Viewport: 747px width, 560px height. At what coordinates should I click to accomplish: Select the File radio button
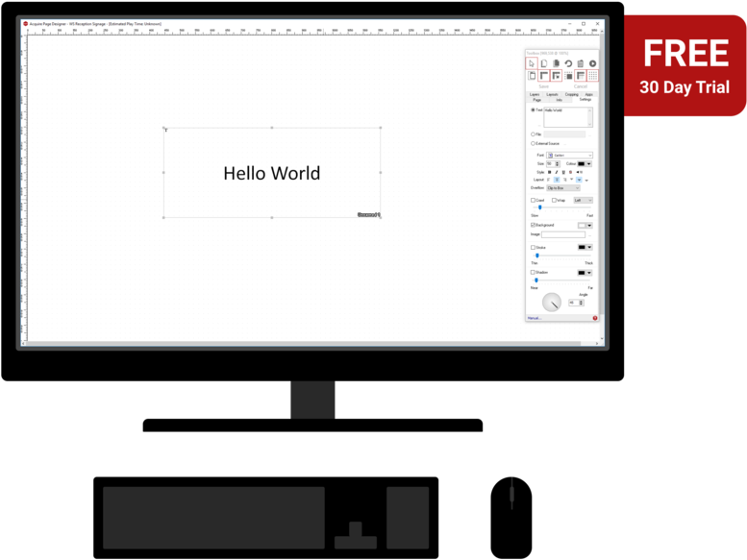(x=534, y=134)
